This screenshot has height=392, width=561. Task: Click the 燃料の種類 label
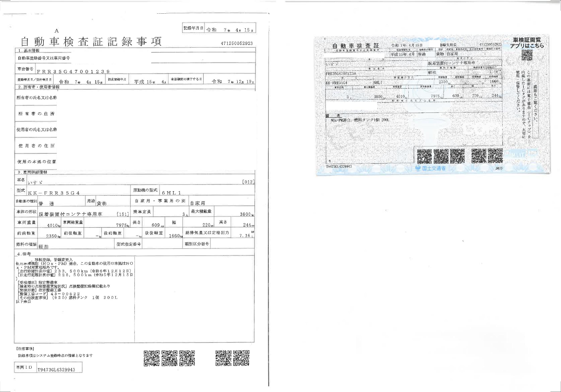(x=26, y=244)
